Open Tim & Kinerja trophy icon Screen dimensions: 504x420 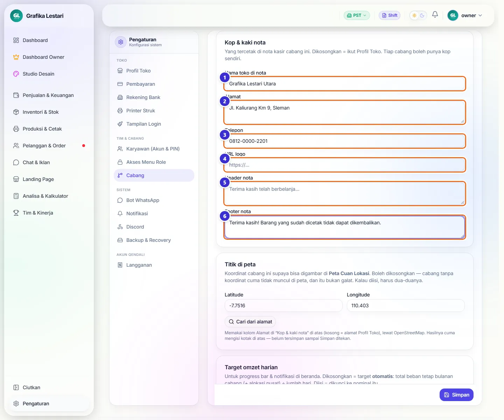pos(16,213)
